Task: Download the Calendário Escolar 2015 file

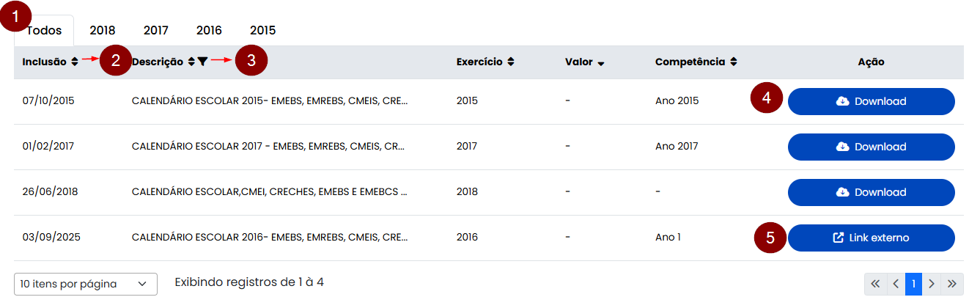Action: tap(871, 101)
